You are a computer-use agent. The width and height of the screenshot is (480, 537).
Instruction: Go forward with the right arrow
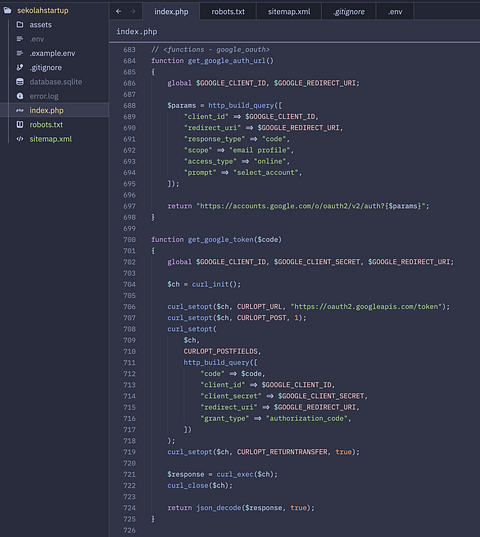[133, 11]
